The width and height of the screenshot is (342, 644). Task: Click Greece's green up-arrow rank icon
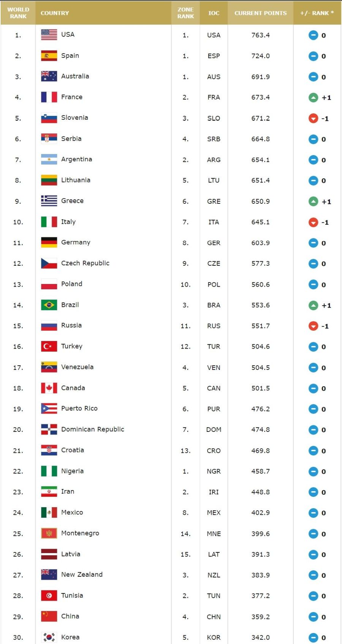[313, 201]
